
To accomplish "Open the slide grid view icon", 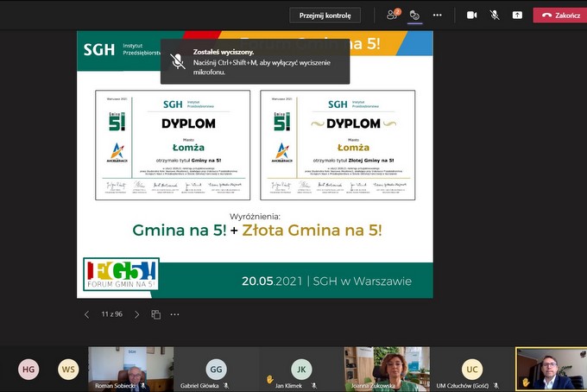I will point(155,314).
